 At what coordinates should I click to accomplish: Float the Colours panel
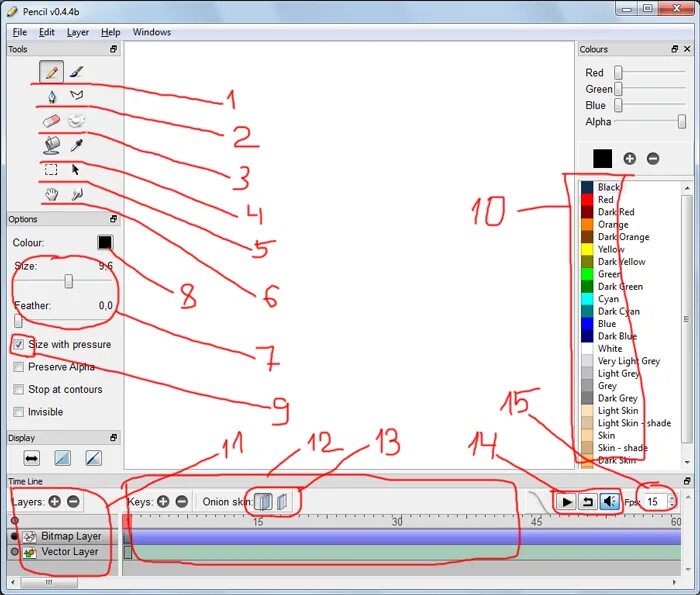(675, 49)
